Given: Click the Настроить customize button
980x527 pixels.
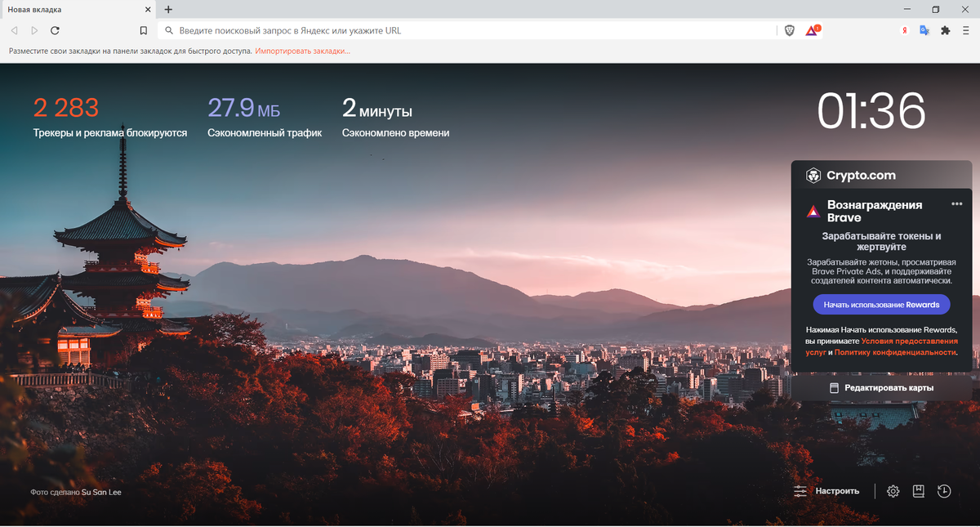Looking at the screenshot, I should click(826, 491).
